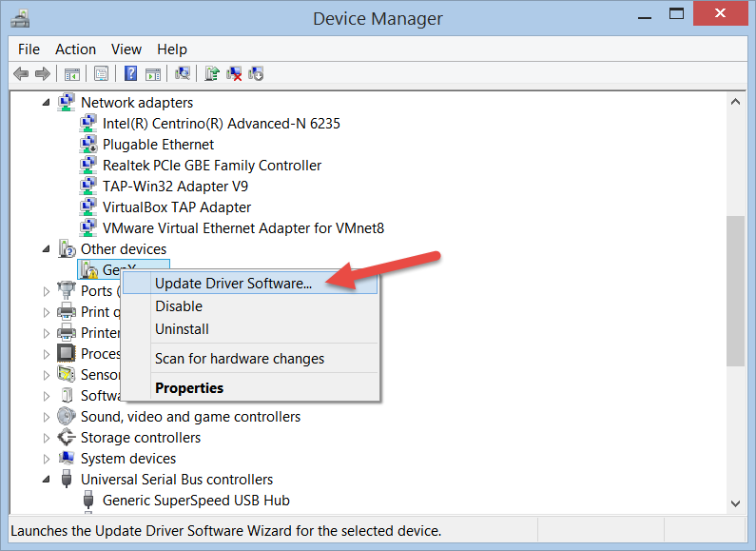
Task: Click the Forward arrow toolbar icon
Action: tap(43, 74)
